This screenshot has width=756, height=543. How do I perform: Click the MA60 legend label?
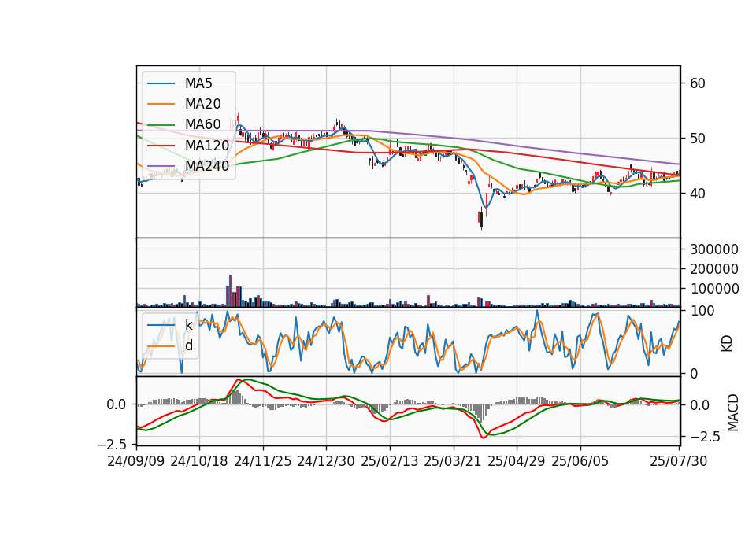(202, 124)
